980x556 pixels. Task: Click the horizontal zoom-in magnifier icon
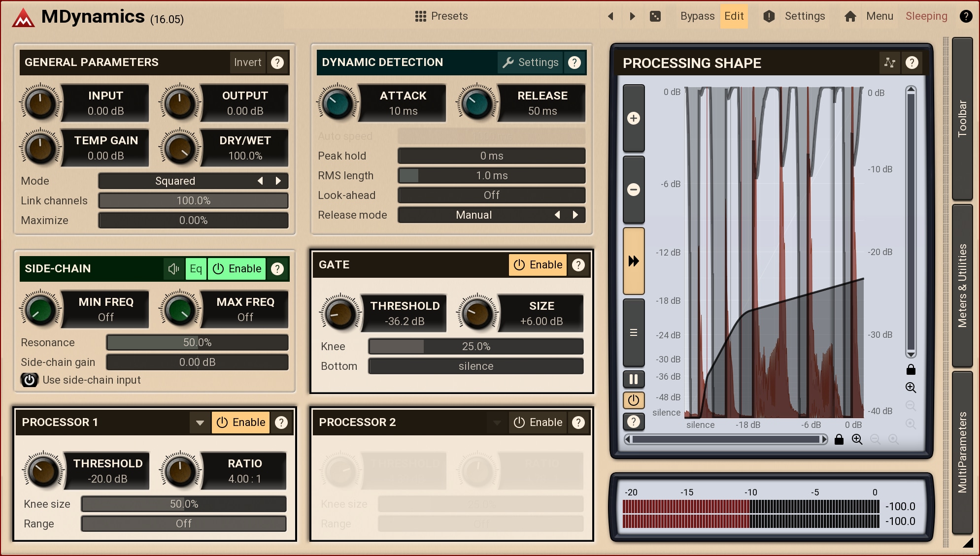point(857,439)
